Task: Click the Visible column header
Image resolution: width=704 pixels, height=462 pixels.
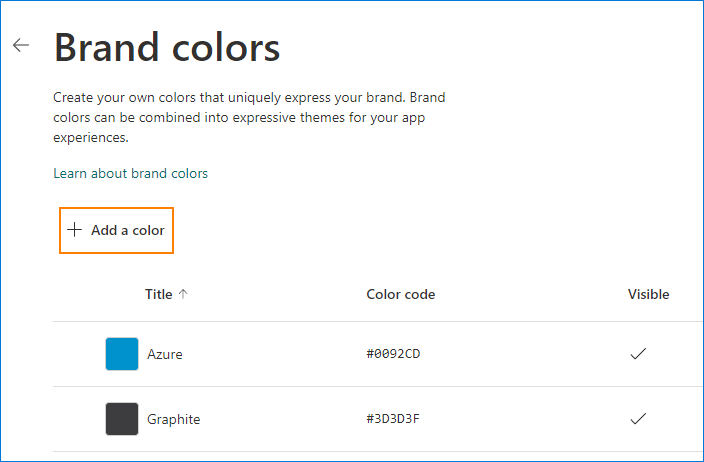Action: [x=648, y=294]
